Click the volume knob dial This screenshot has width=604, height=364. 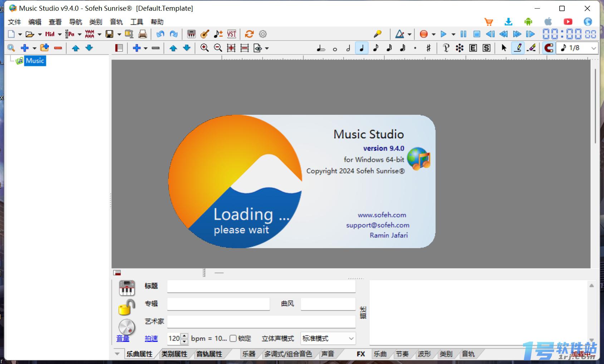tap(127, 327)
